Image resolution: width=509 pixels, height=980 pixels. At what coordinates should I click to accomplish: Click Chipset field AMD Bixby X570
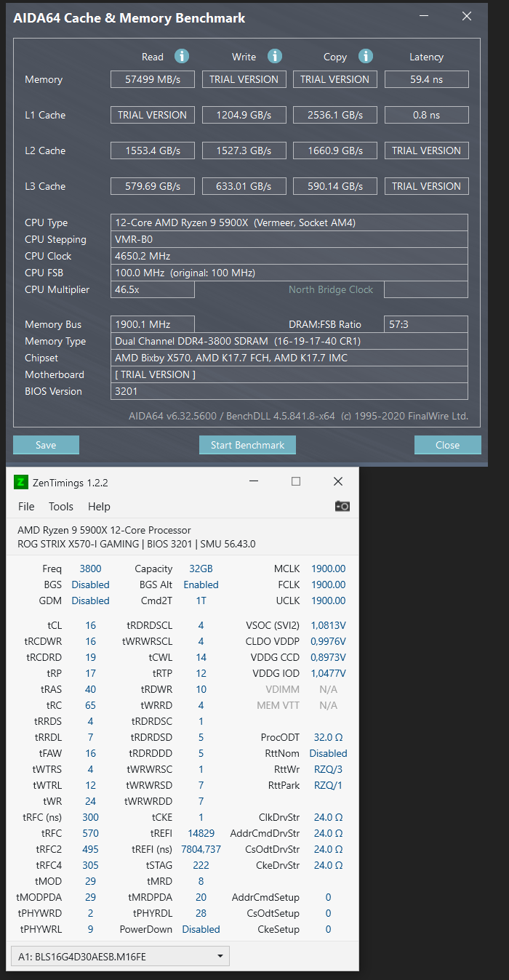289,358
